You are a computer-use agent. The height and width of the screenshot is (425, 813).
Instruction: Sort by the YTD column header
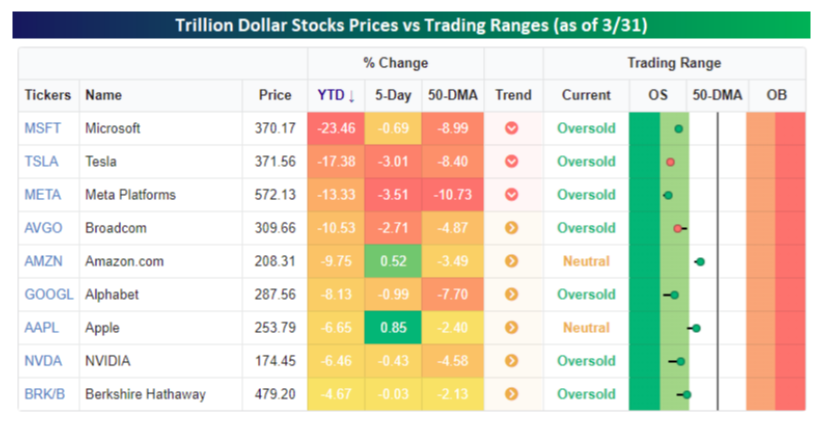335,95
